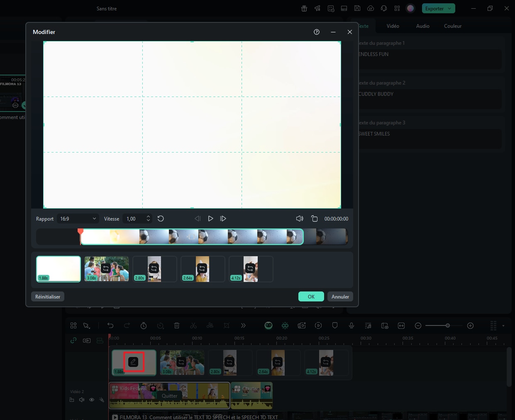The height and width of the screenshot is (420, 515).
Task: Open the timeline view options dropdown arrow
Action: tap(503, 326)
